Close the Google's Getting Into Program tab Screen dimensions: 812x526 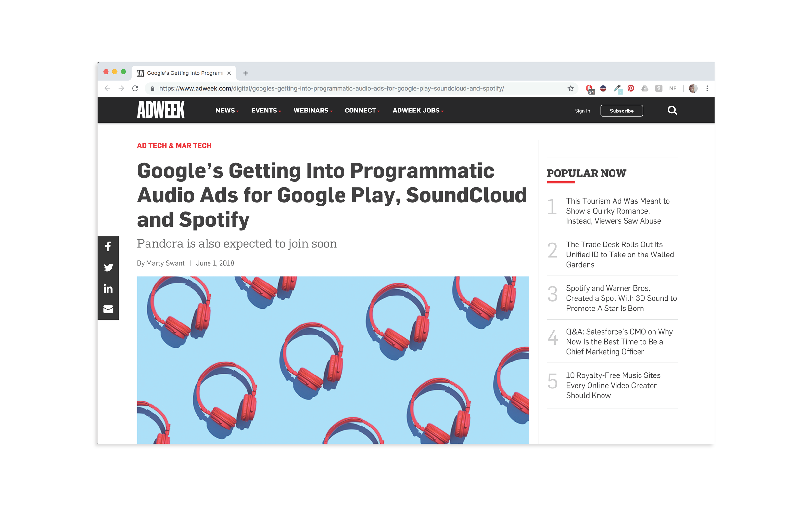click(x=229, y=73)
